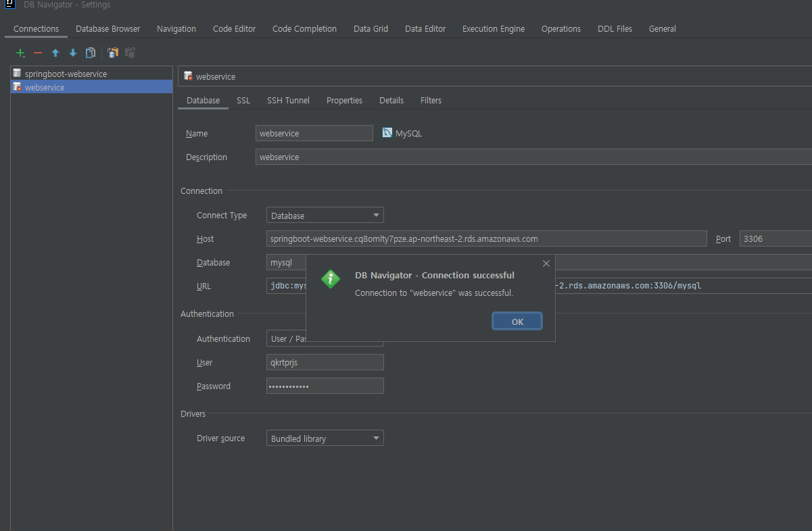The width and height of the screenshot is (812, 531).
Task: Click the Name input field
Action: 314,133
